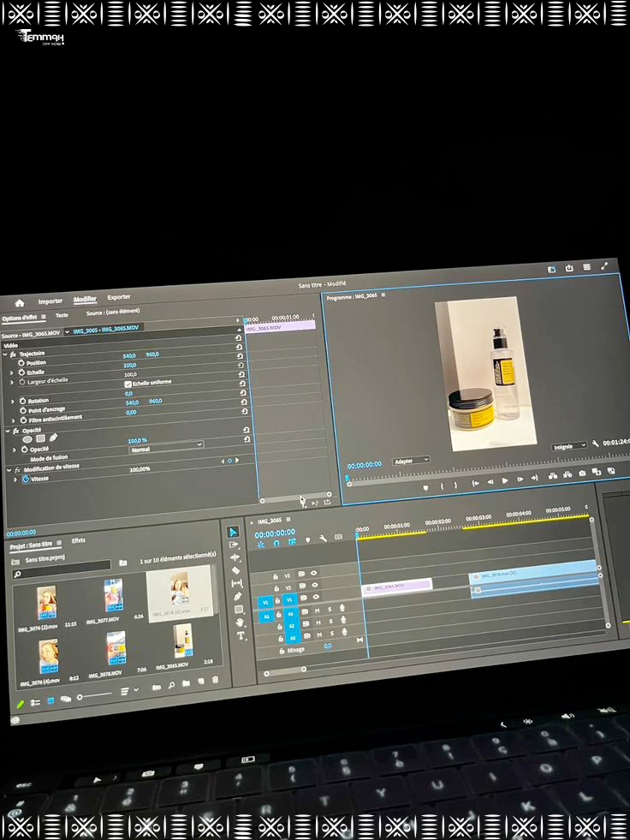Toggle snapping magnet in the timeline
The width and height of the screenshot is (630, 840).
point(276,543)
